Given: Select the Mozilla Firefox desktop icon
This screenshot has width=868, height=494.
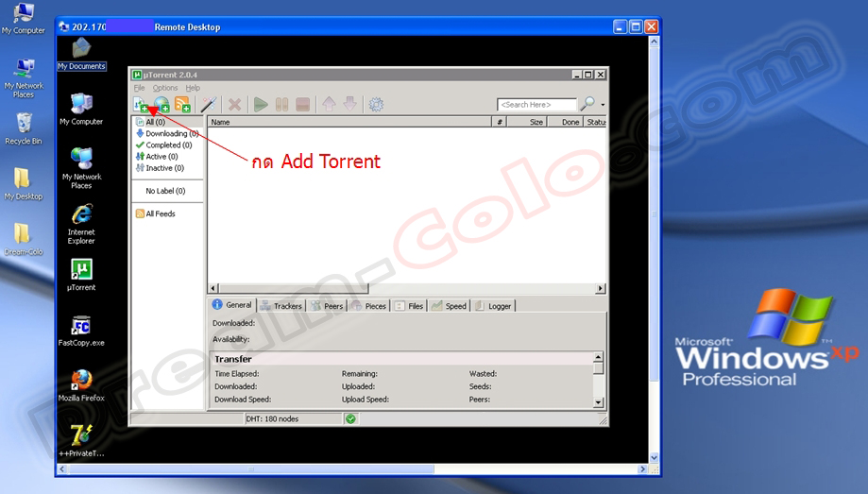Looking at the screenshot, I should point(81,385).
